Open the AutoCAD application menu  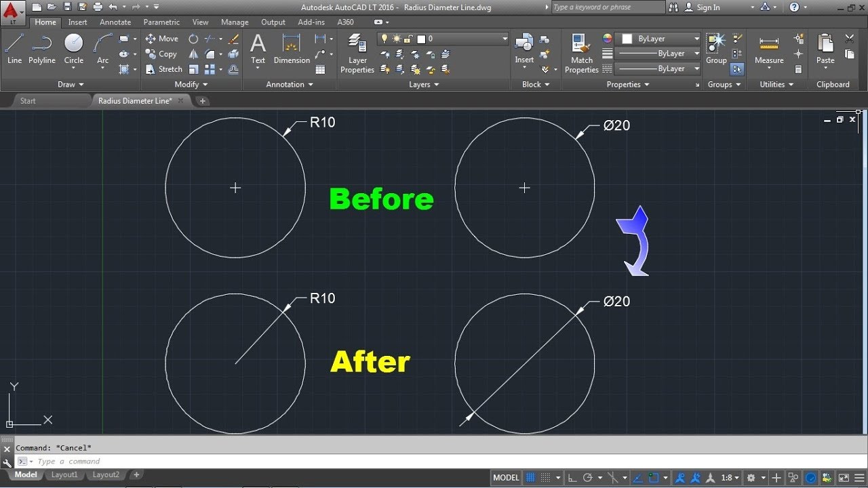[x=13, y=12]
